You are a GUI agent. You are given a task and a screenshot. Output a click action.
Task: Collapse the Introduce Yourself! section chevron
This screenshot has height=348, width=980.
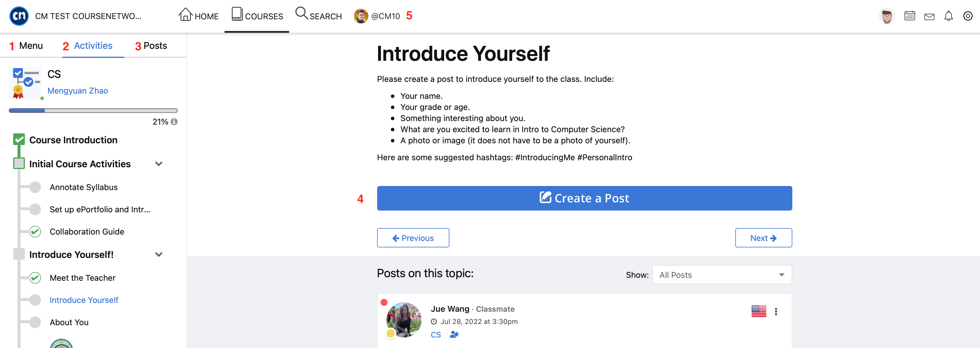[159, 254]
